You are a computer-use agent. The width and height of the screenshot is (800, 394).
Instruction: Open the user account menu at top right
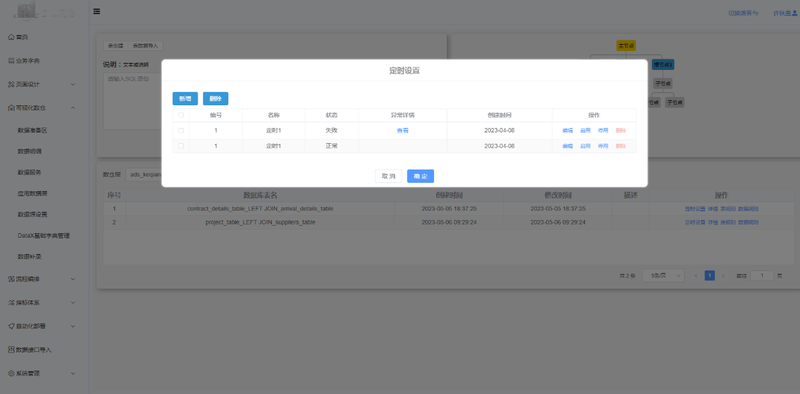pos(785,13)
